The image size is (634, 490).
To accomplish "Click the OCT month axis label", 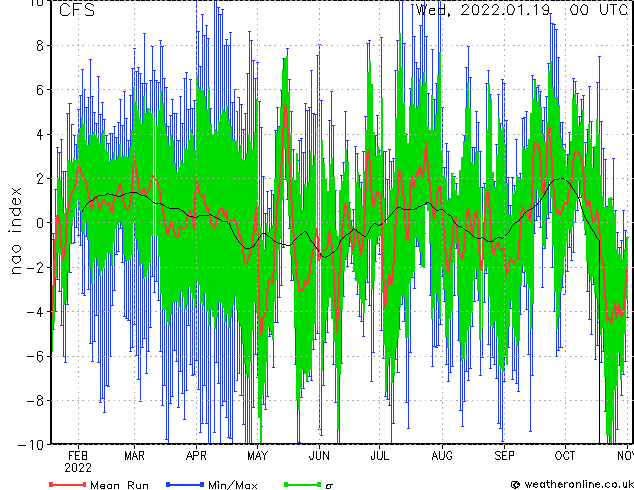I will click(x=565, y=456).
